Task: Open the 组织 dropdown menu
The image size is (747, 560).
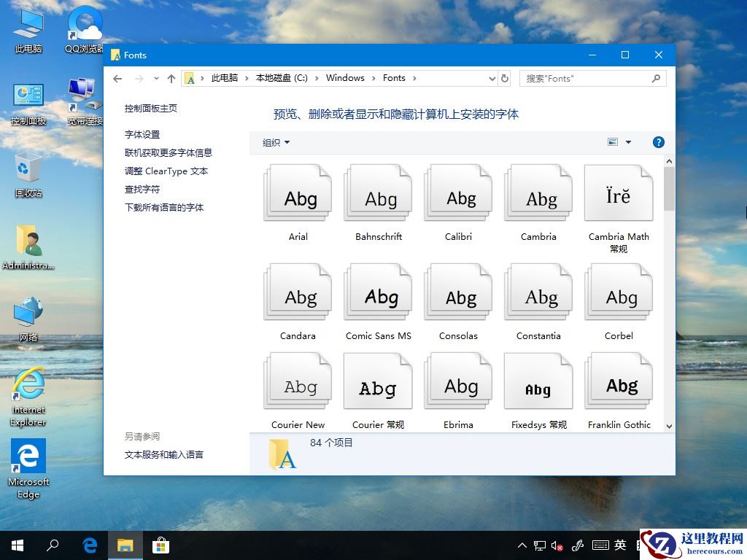Action: 276,143
